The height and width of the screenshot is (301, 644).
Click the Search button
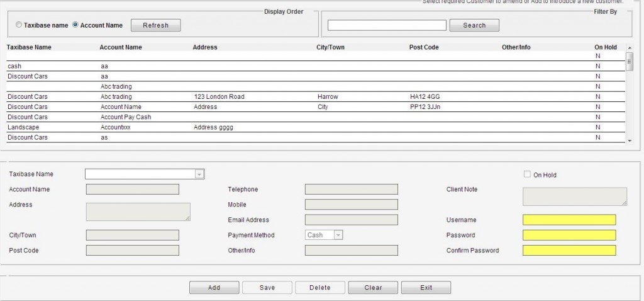point(474,25)
